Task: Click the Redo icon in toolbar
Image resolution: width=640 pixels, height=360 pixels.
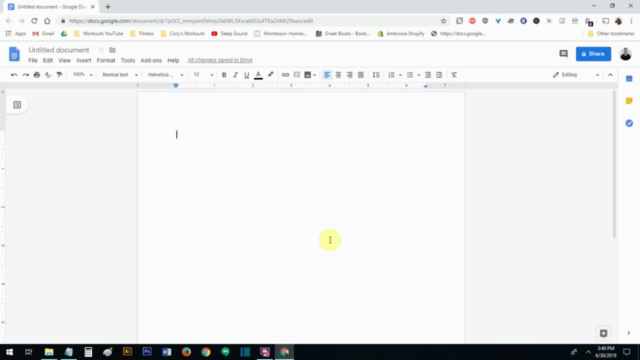Action: (25, 75)
